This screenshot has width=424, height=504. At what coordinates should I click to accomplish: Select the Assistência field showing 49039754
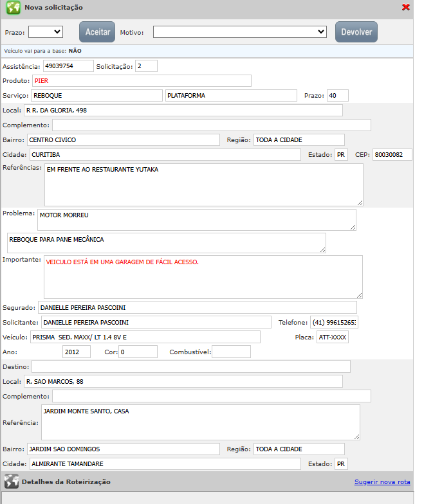[68, 66]
